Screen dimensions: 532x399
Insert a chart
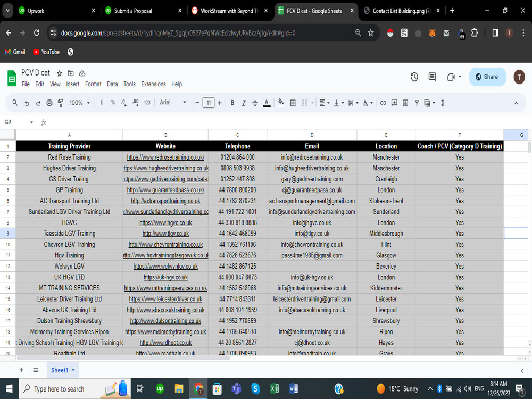tap(405, 103)
